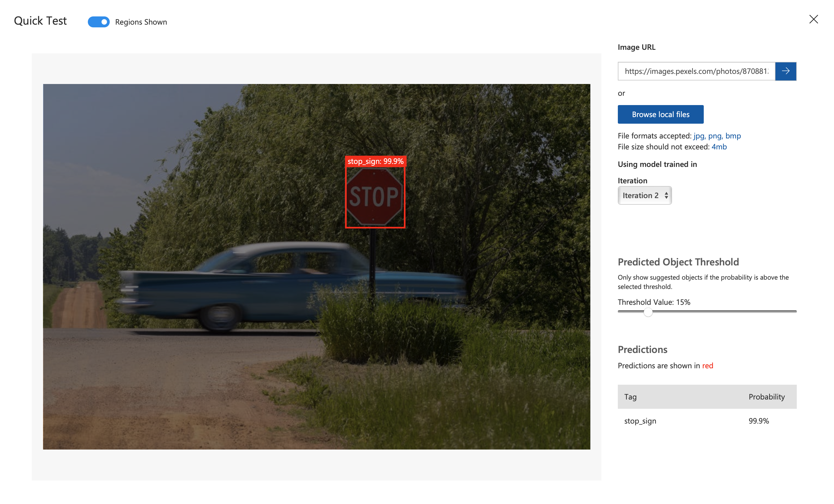Click the Predicted Object Threshold heading
Viewport: 834px width, 504px height.
[x=678, y=262]
